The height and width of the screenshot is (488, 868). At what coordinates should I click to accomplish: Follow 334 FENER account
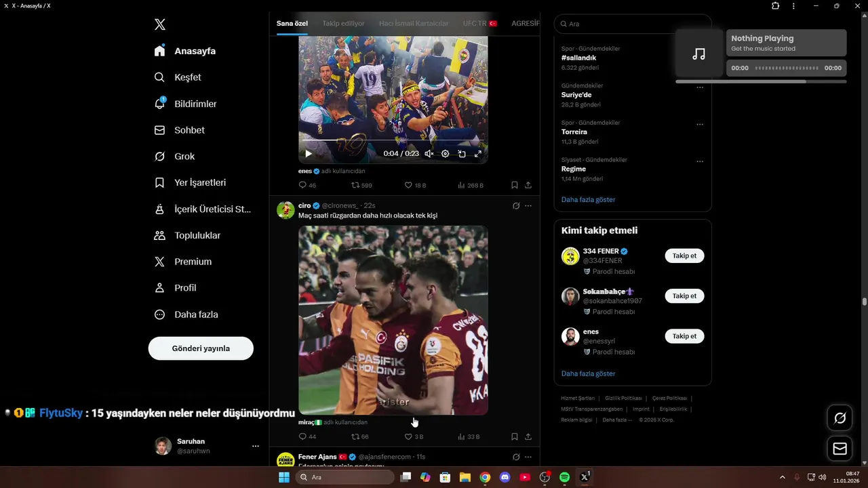684,256
